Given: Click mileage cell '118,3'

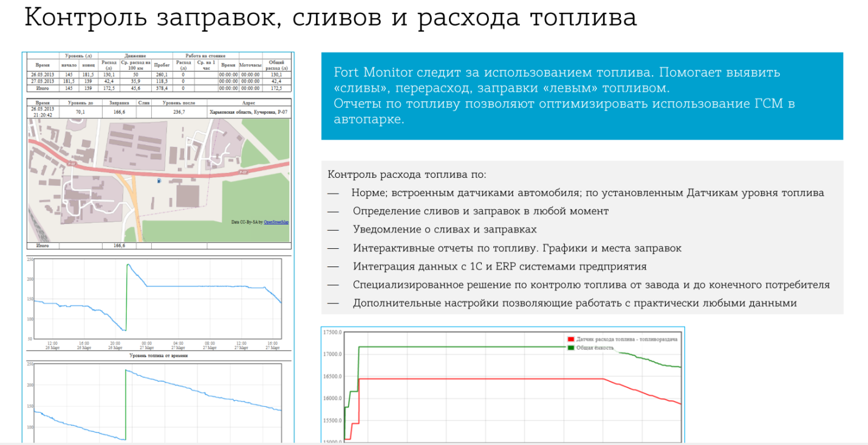Looking at the screenshot, I should pyautogui.click(x=162, y=81).
